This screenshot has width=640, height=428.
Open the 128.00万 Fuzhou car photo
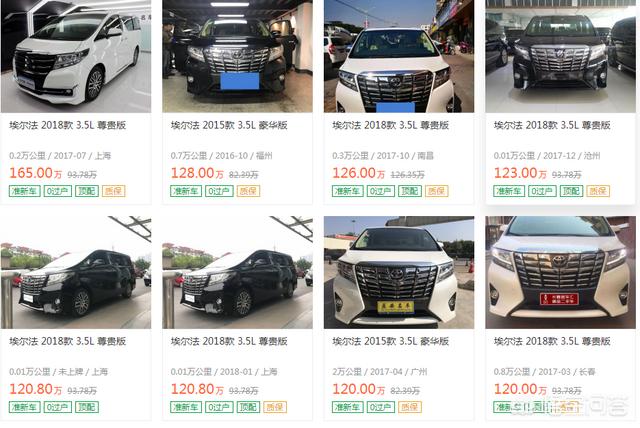pos(238,56)
